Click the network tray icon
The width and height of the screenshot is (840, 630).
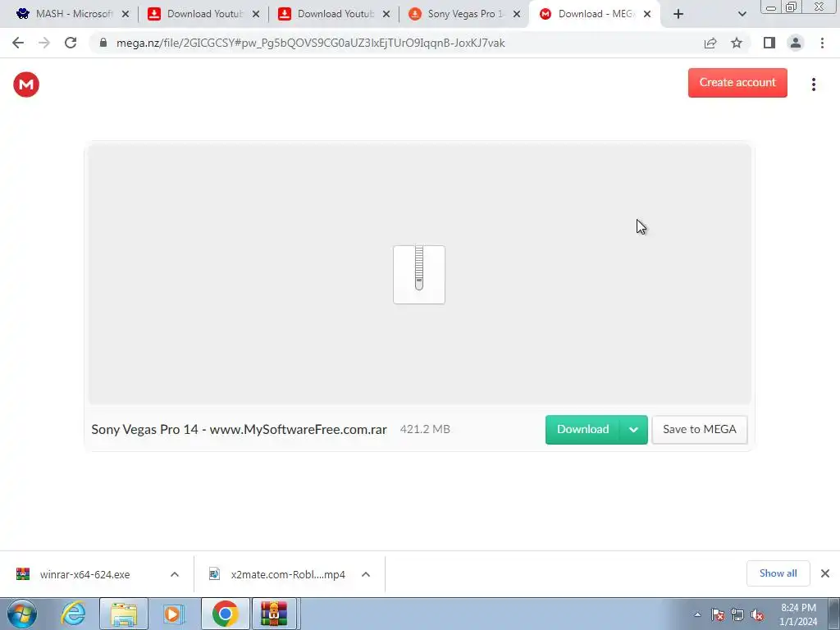(737, 614)
